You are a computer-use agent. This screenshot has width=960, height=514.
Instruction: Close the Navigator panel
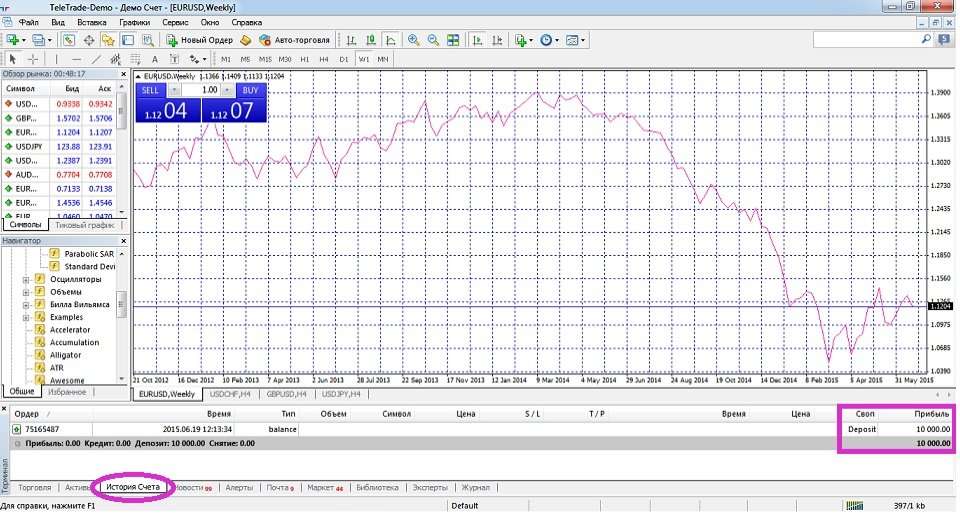point(123,241)
